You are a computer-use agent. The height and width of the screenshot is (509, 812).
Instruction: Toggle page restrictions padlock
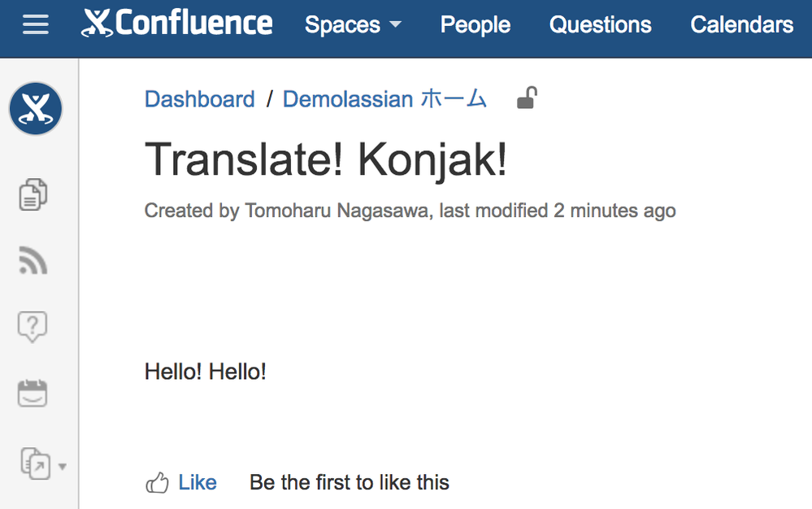coord(527,99)
